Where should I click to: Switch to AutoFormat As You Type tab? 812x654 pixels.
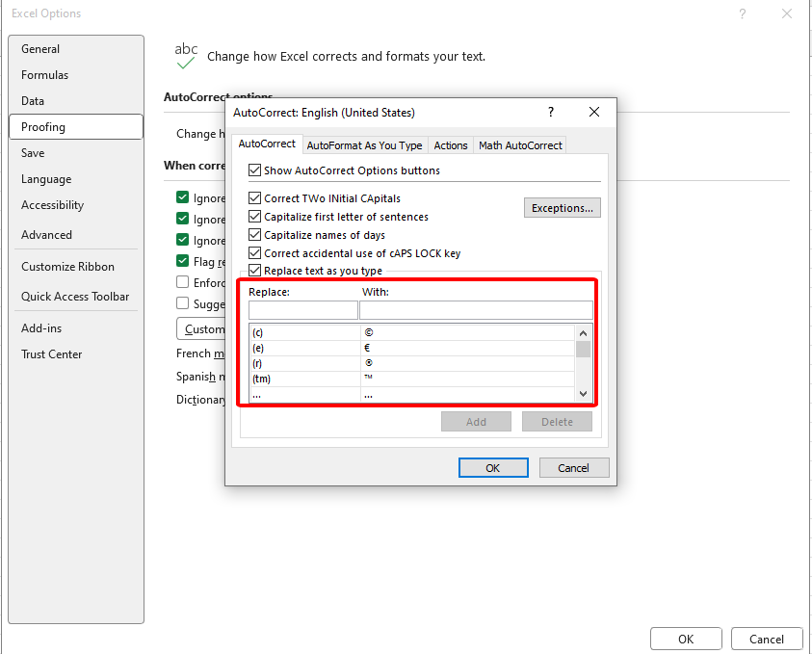tap(364, 145)
